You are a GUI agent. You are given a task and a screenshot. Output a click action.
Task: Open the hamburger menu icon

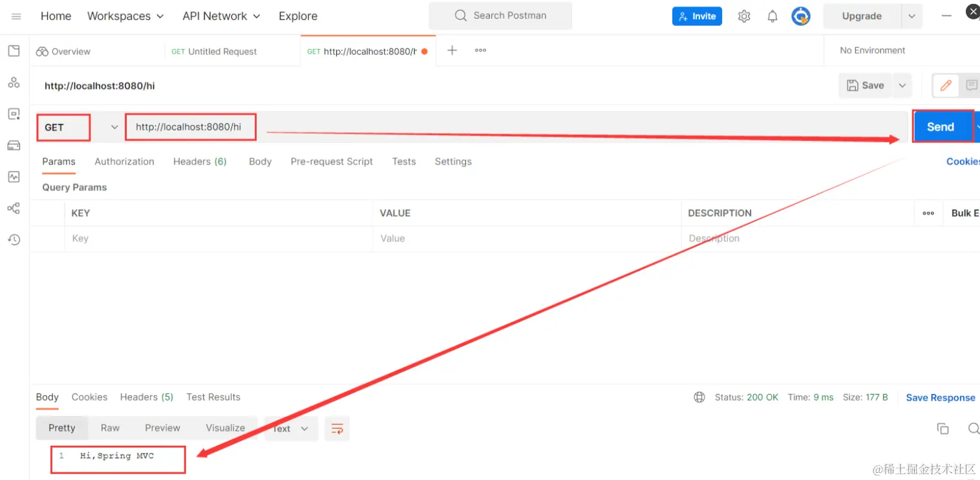point(16,16)
